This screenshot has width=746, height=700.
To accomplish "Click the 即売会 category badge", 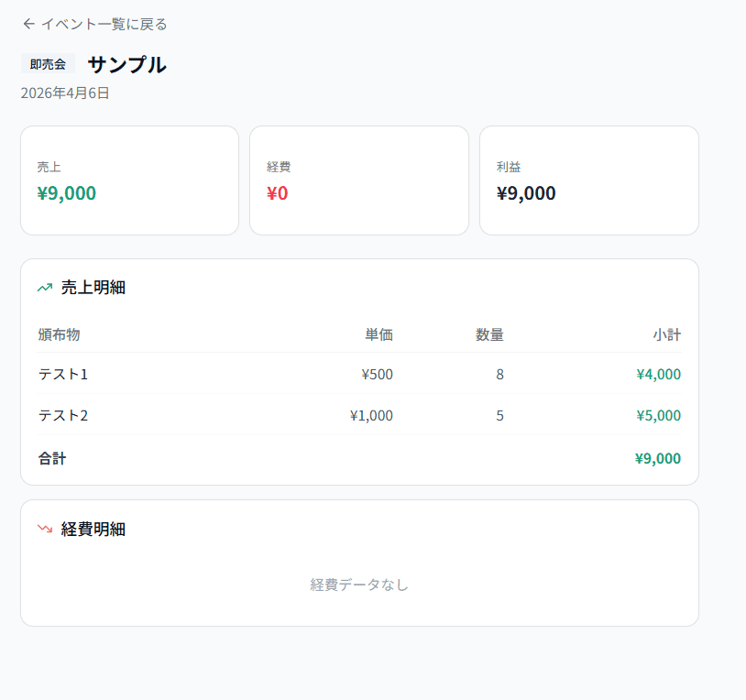I will coord(48,64).
